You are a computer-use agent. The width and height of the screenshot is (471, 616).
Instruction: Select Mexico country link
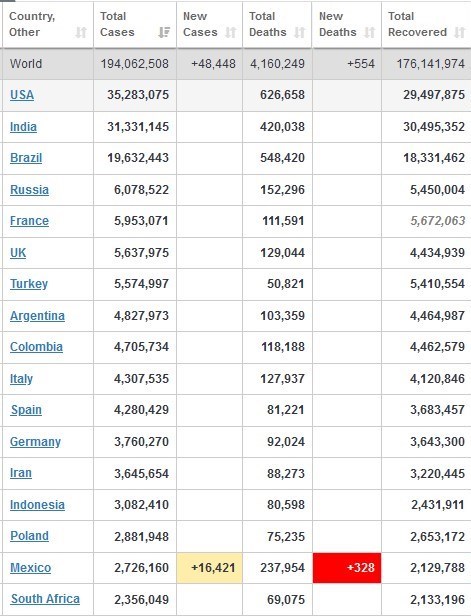31,567
